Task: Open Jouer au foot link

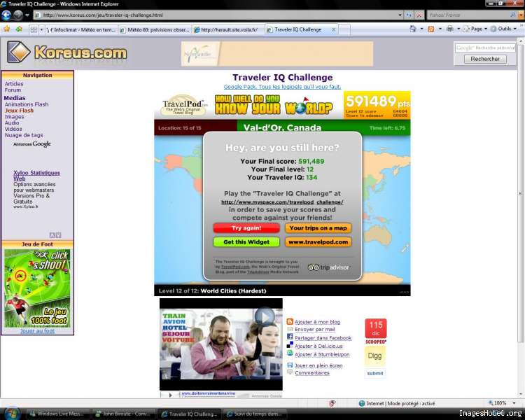Action: pos(37,331)
